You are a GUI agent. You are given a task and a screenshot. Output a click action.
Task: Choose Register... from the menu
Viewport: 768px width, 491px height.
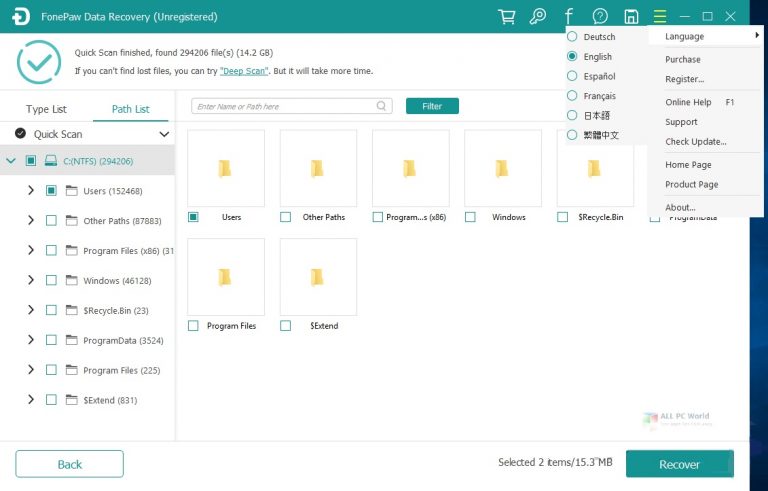pyautogui.click(x=685, y=79)
